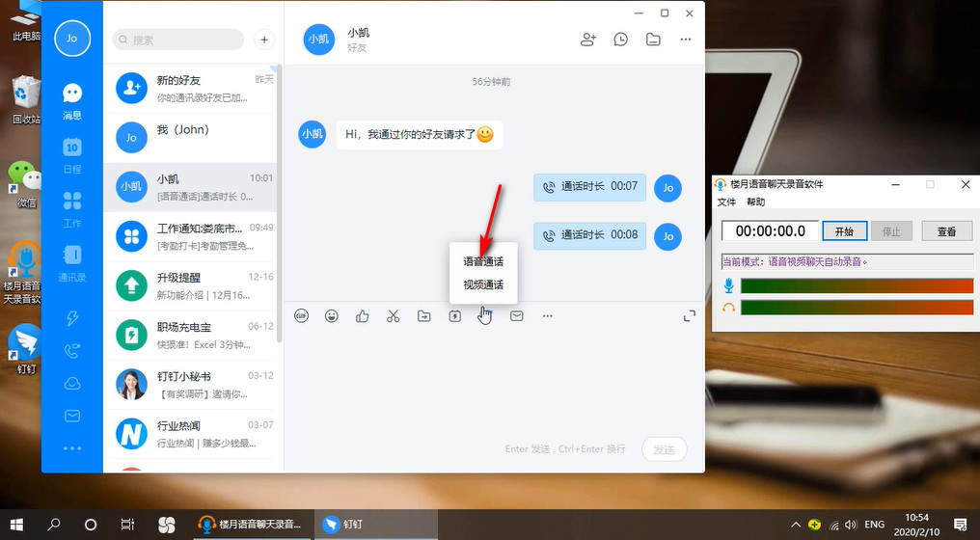Click 停止 button in recorder window
The height and width of the screenshot is (540, 980).
891,230
